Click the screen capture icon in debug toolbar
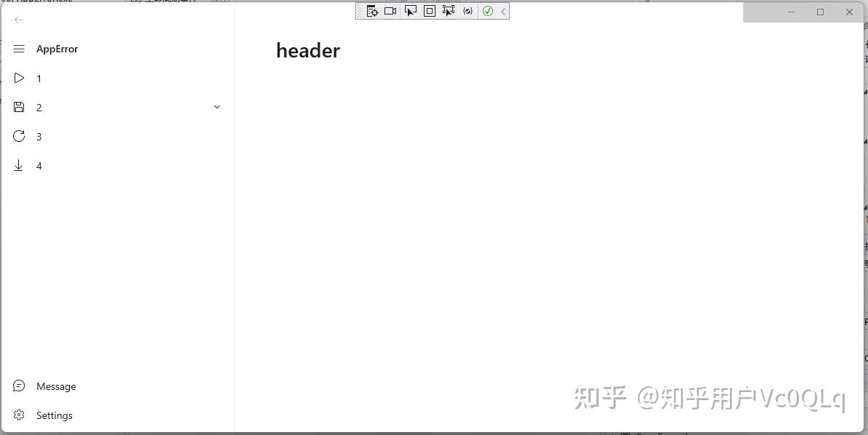This screenshot has width=868, height=435. (390, 11)
